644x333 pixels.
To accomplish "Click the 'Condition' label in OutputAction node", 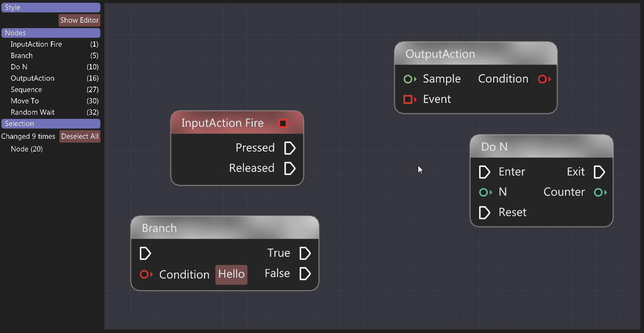I will 503,79.
